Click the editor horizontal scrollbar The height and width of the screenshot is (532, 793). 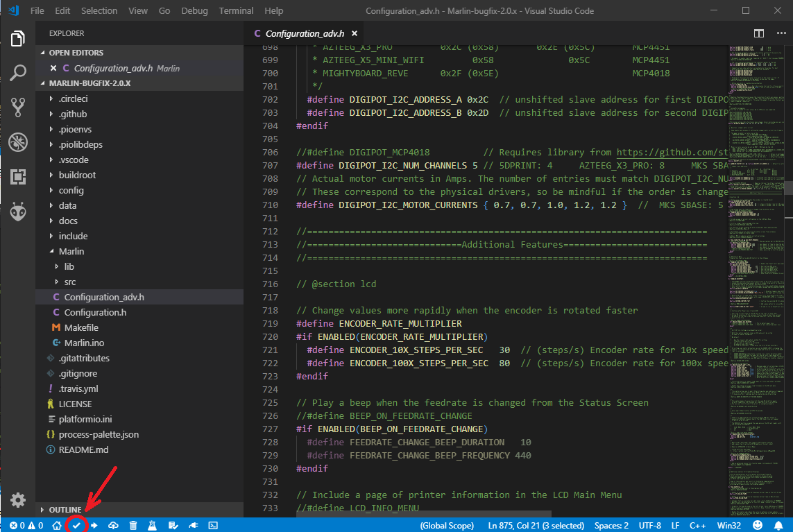click(424, 514)
